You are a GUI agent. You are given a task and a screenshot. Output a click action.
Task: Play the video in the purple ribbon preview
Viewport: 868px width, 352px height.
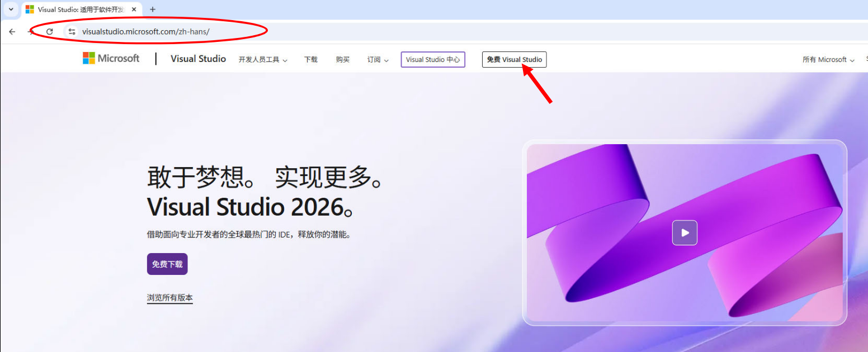pos(685,232)
